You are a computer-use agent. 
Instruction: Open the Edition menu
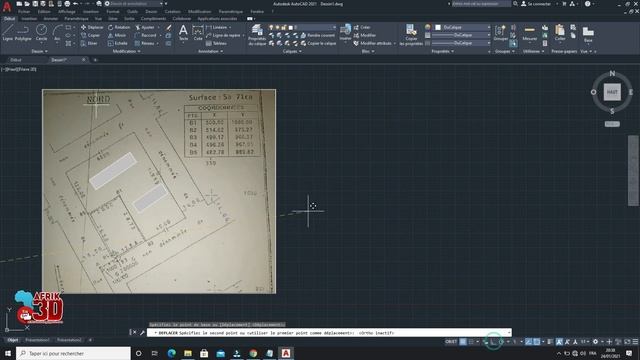pos(44,11)
